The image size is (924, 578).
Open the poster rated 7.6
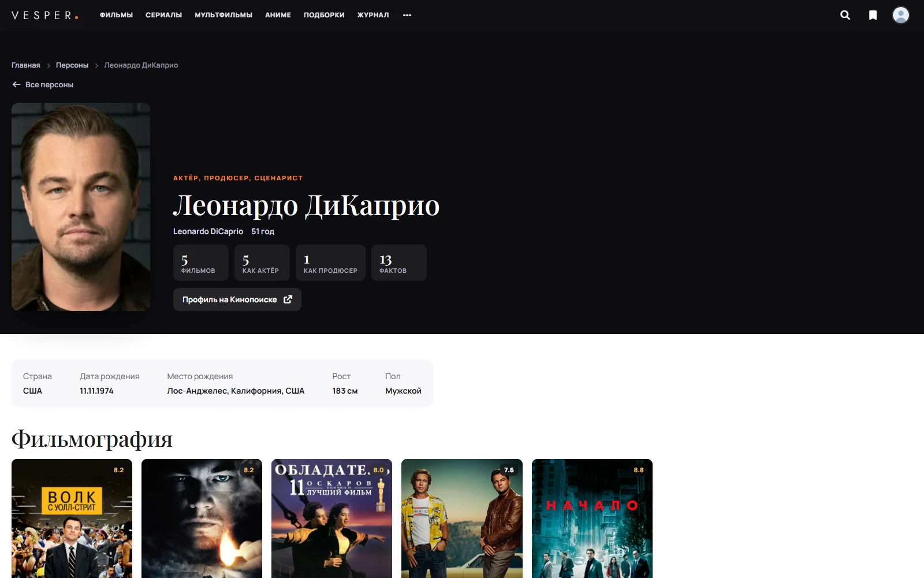click(462, 518)
